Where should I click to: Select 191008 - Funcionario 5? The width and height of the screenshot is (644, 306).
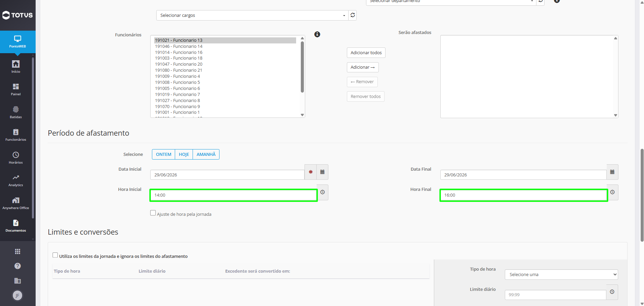[x=225, y=82]
